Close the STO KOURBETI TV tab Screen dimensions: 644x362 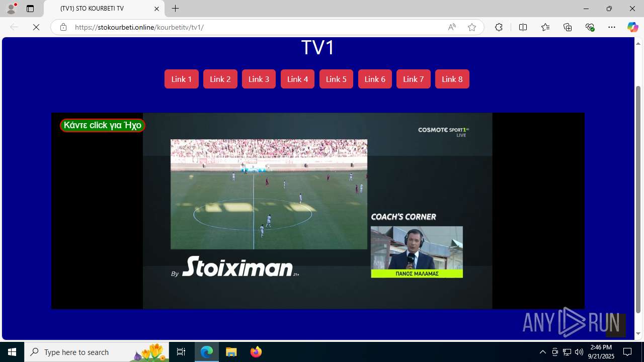156,9
